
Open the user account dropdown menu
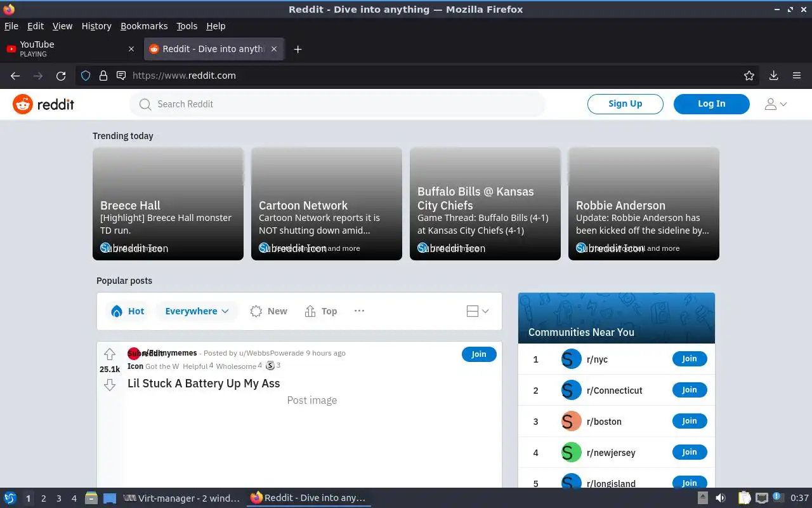coord(776,104)
